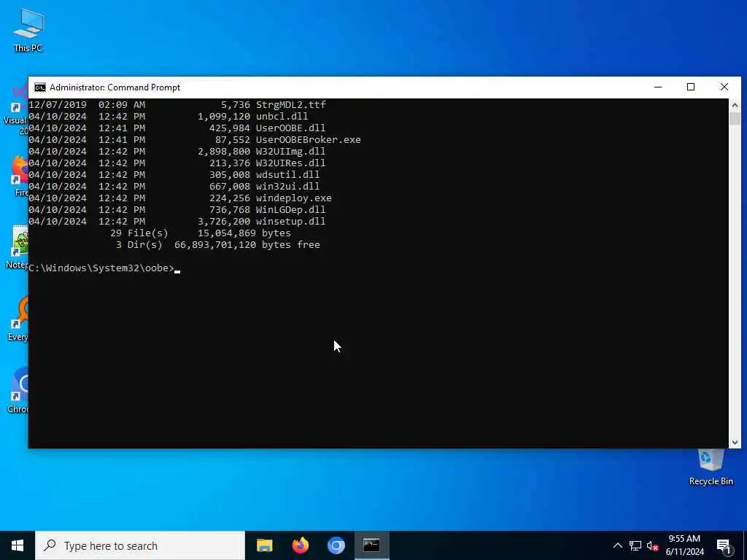Maximize the Command Prompt window
Viewport: 747px width, 560px height.
click(691, 87)
